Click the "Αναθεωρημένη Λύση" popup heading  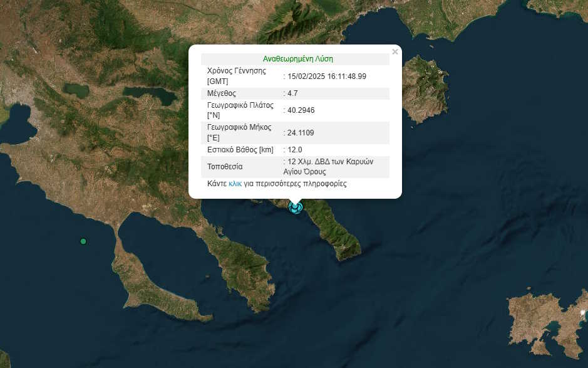(297, 59)
